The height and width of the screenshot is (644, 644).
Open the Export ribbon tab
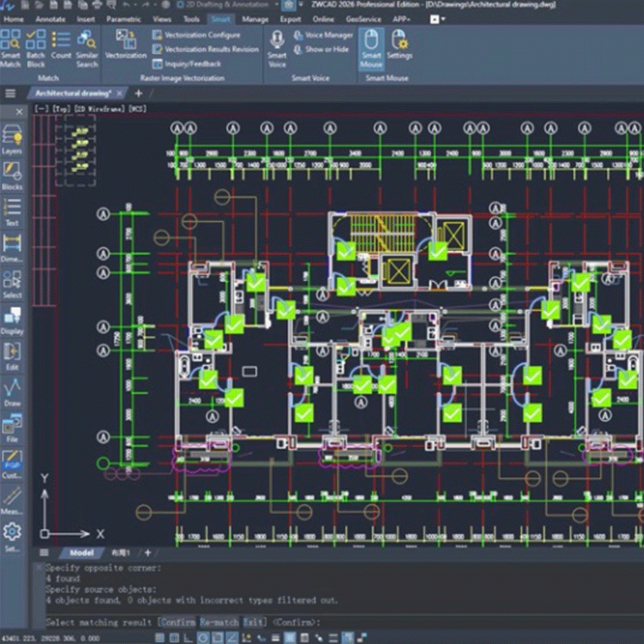pos(290,19)
